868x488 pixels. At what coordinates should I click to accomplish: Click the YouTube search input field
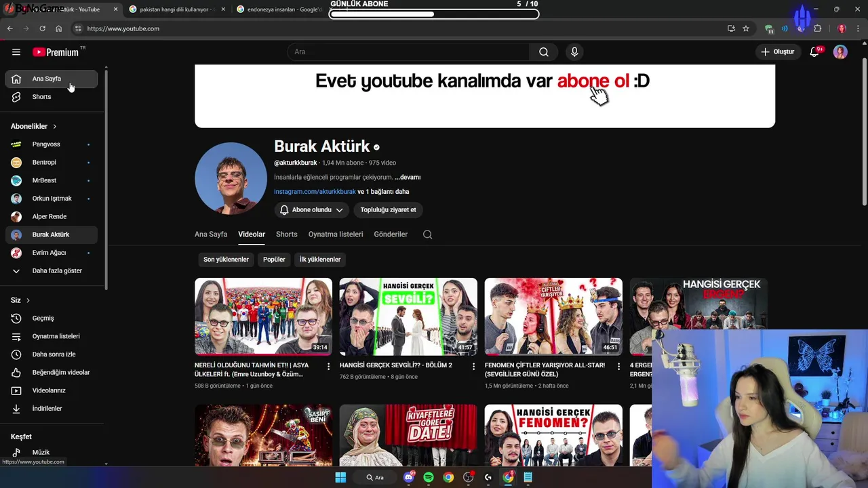(x=409, y=52)
